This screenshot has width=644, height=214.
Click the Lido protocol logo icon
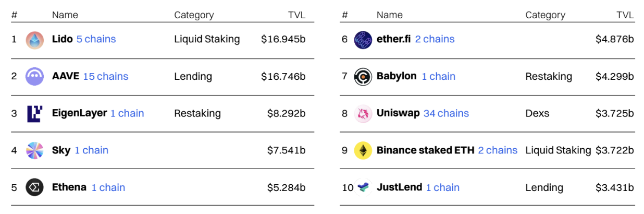35,40
